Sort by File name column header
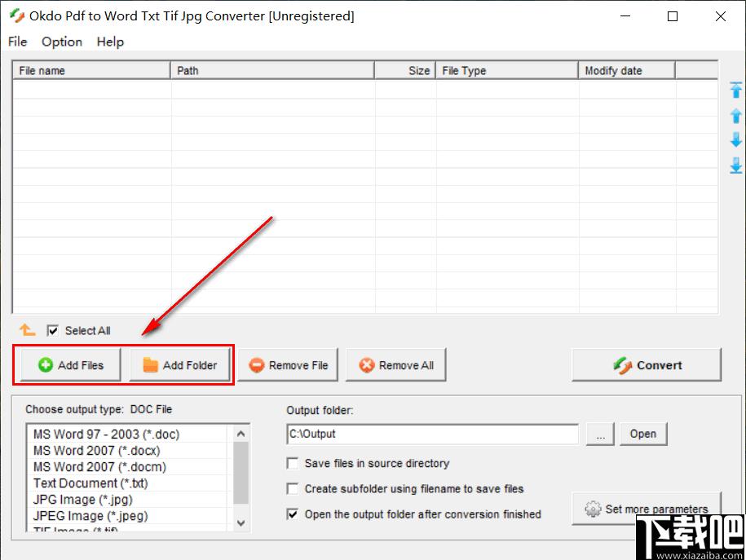This screenshot has height=560, width=746. click(x=91, y=70)
